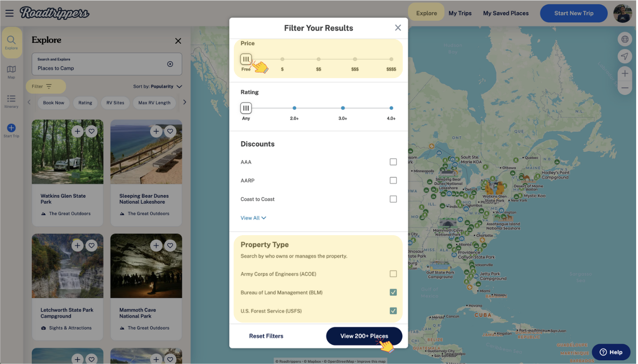
Task: Select the Explore tab in header
Action: [x=426, y=13]
